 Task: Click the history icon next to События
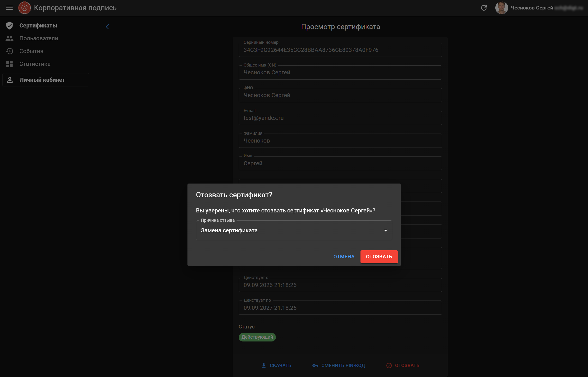[x=9, y=51]
